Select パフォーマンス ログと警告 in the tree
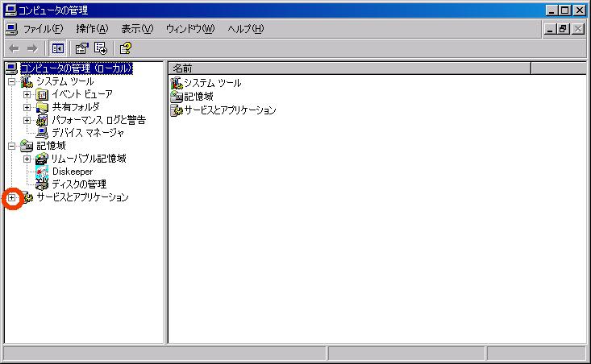The image size is (591, 364). tap(98, 120)
